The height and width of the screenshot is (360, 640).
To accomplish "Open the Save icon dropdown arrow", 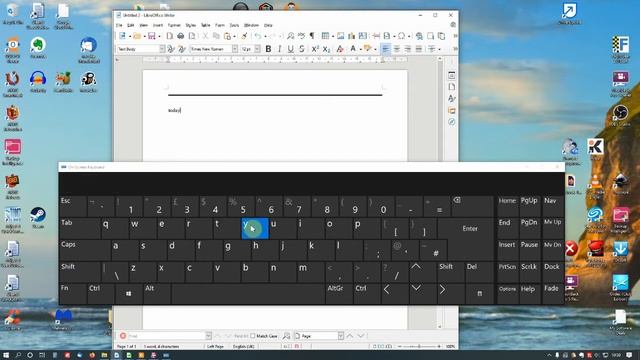I will [x=159, y=36].
